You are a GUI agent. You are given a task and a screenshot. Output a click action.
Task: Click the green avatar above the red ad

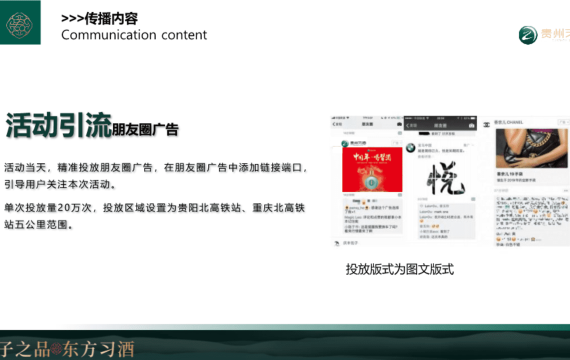[x=345, y=143]
